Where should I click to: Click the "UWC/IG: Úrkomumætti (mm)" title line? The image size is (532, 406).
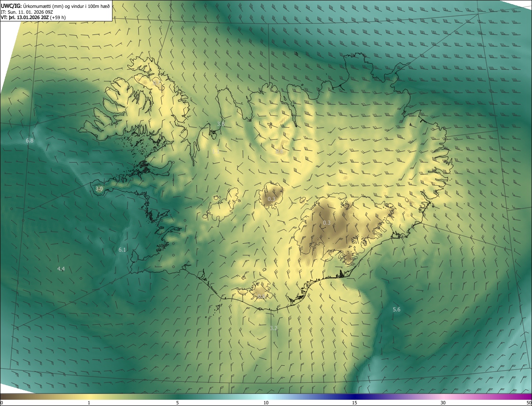56,6
